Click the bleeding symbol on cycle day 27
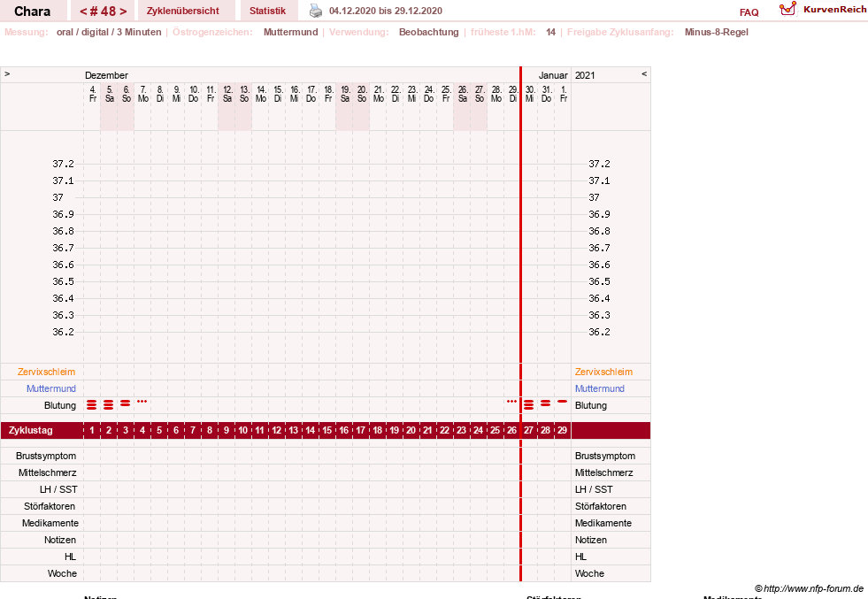 pos(528,405)
